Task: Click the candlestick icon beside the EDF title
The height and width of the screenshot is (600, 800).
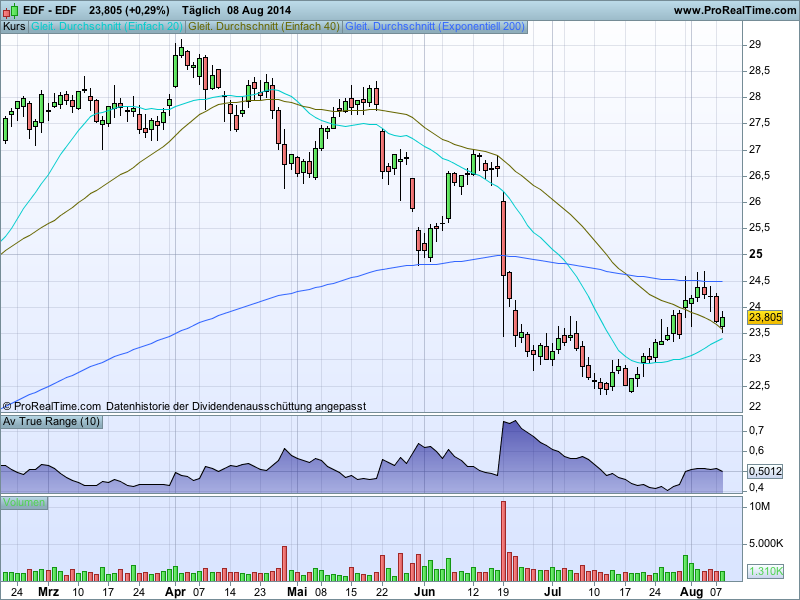Action: click(x=10, y=10)
